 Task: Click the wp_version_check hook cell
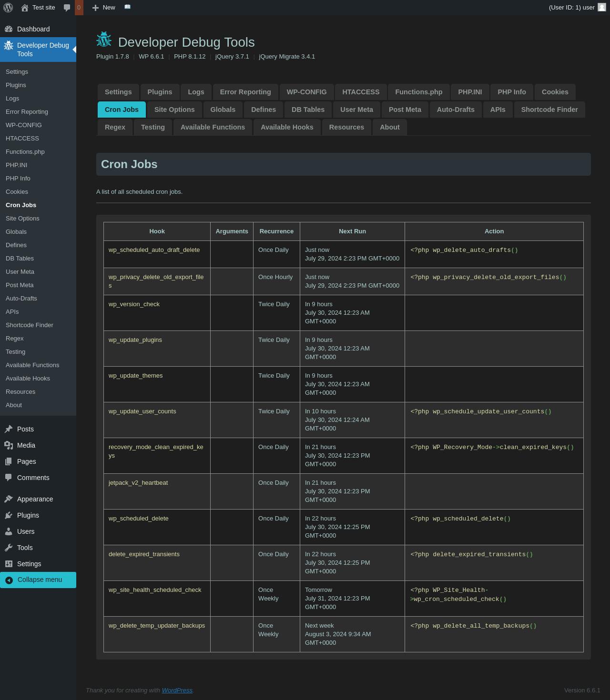click(134, 304)
